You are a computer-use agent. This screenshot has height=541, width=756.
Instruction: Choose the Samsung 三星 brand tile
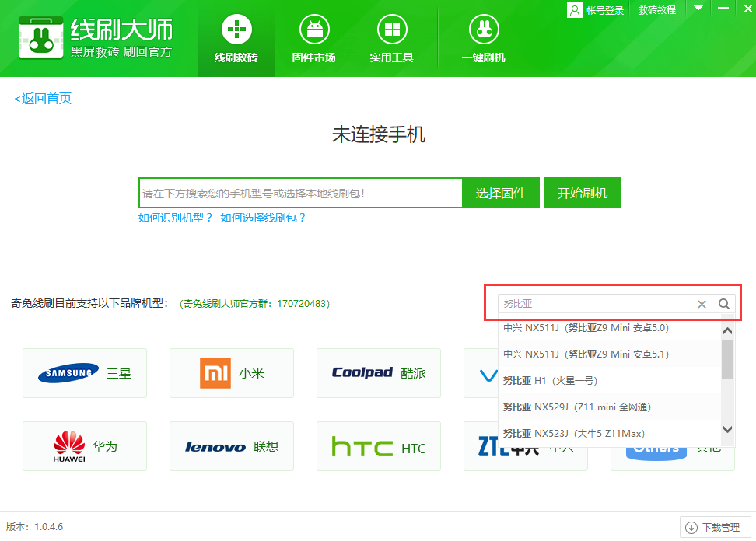85,373
